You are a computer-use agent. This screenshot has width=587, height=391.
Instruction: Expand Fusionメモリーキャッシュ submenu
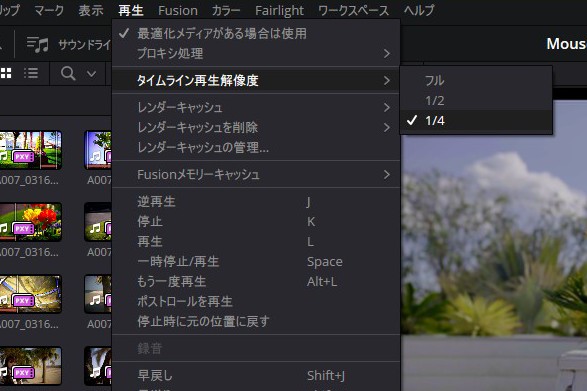pos(256,175)
